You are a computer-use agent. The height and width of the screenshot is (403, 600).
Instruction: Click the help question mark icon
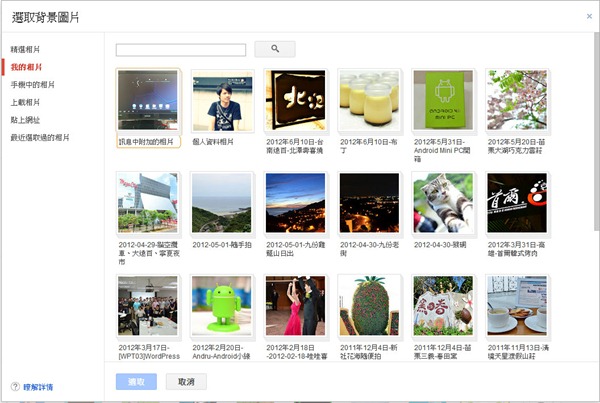[15, 387]
